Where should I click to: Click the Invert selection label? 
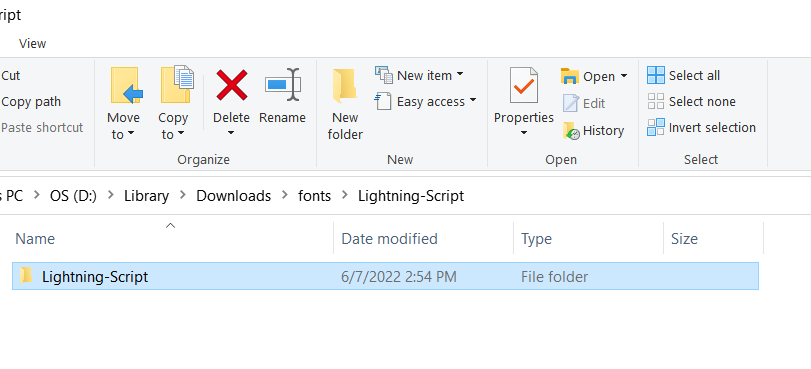712,127
